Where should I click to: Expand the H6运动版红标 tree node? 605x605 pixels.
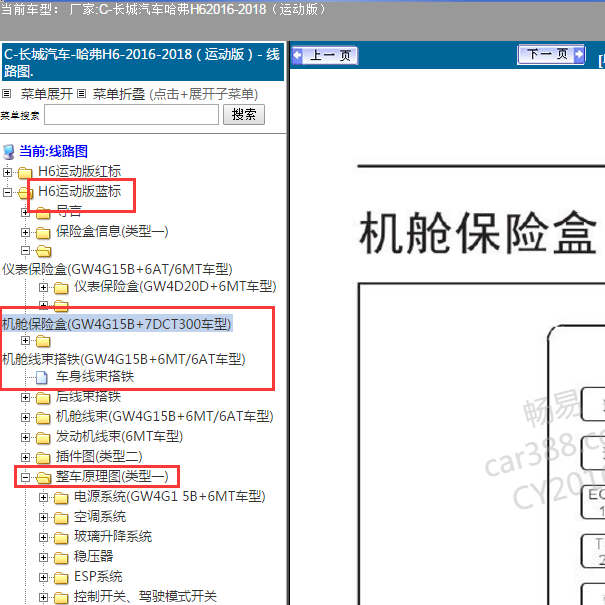tap(7, 172)
